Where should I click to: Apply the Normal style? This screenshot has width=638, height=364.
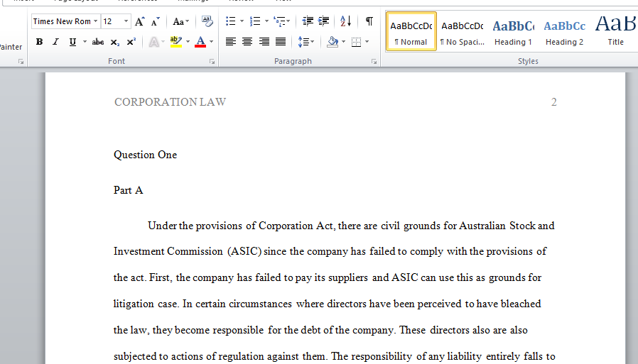pos(411,31)
